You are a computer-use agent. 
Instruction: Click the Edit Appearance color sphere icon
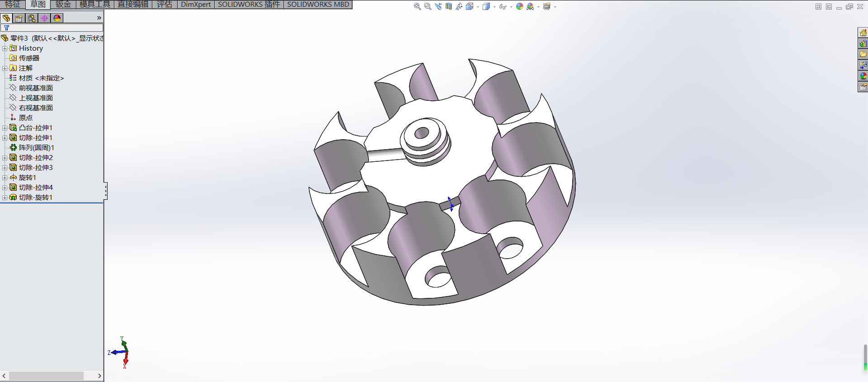[x=519, y=6]
